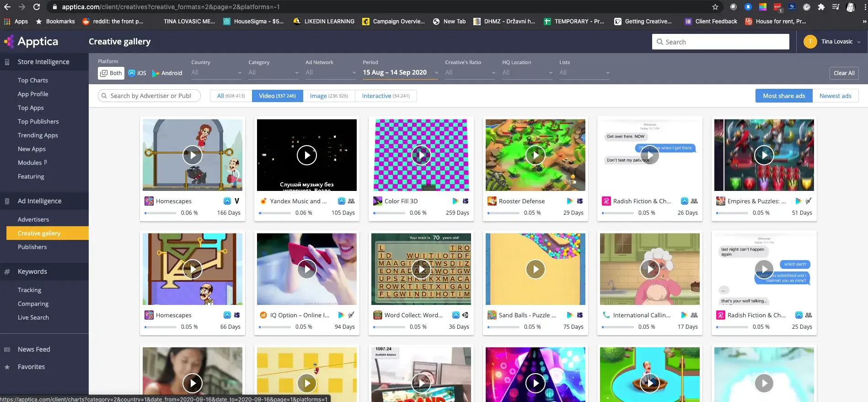The height and width of the screenshot is (402, 868).
Task: Switch platform filter to iOS
Action: pyautogui.click(x=137, y=73)
